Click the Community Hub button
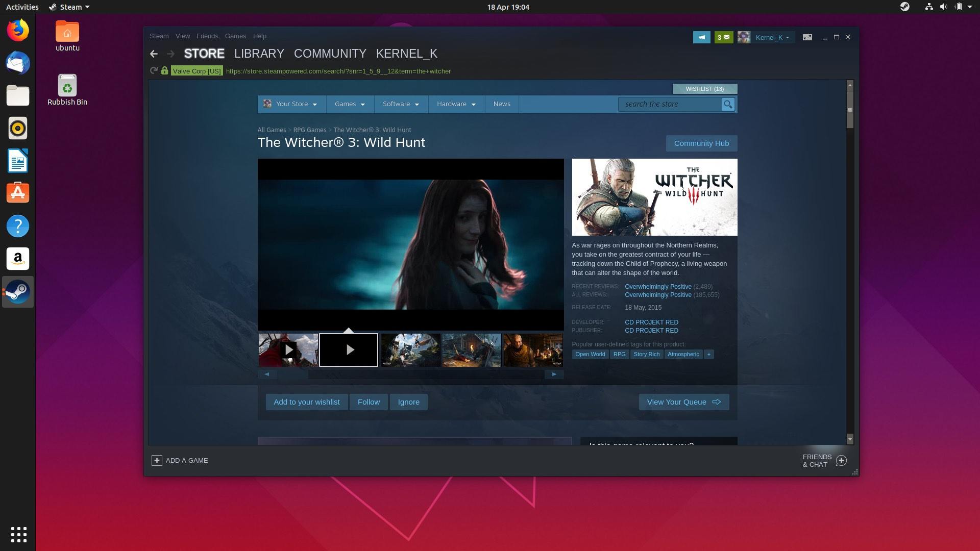This screenshot has height=551, width=980. point(701,143)
